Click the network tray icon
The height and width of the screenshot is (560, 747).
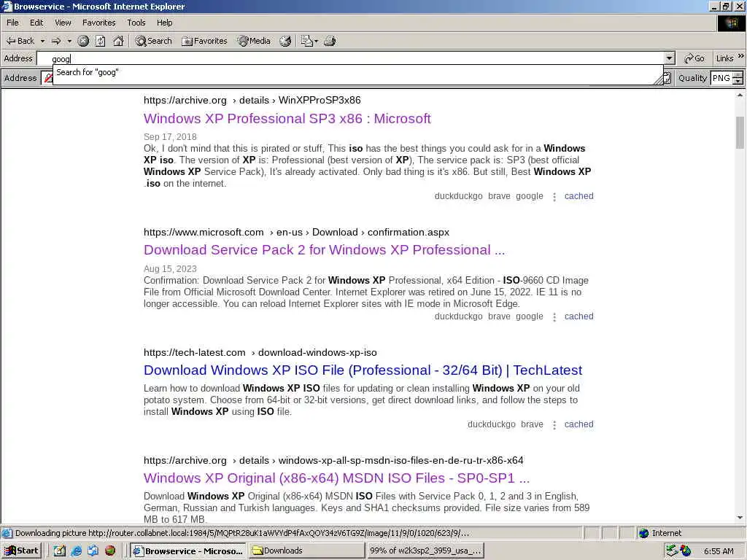[672, 551]
